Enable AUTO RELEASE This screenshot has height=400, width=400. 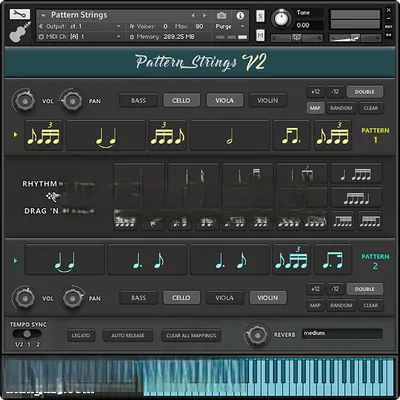(128, 335)
